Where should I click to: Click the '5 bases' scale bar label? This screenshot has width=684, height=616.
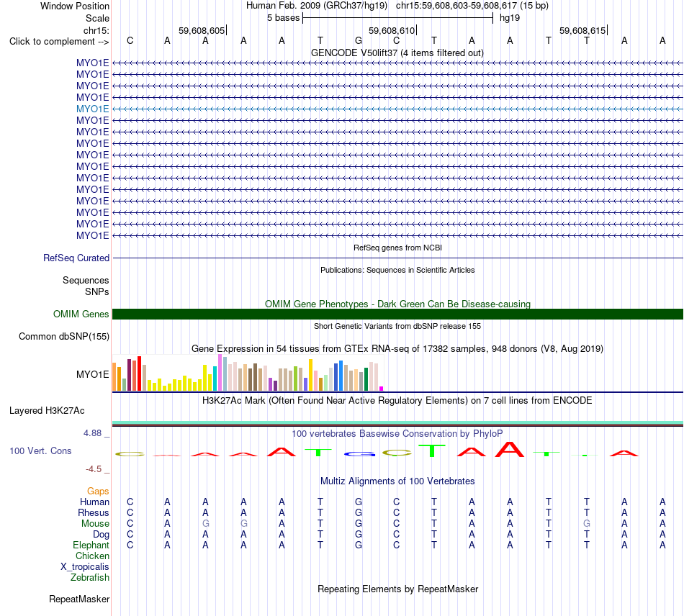coord(283,18)
